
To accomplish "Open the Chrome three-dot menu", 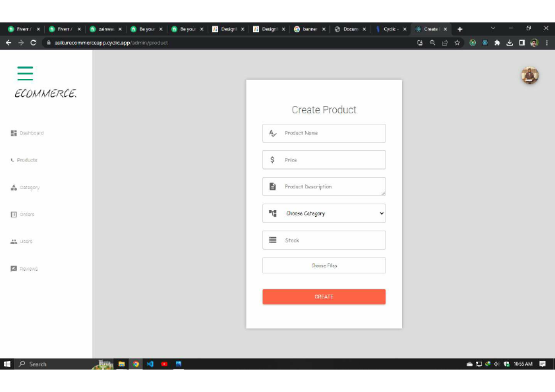I will (547, 43).
